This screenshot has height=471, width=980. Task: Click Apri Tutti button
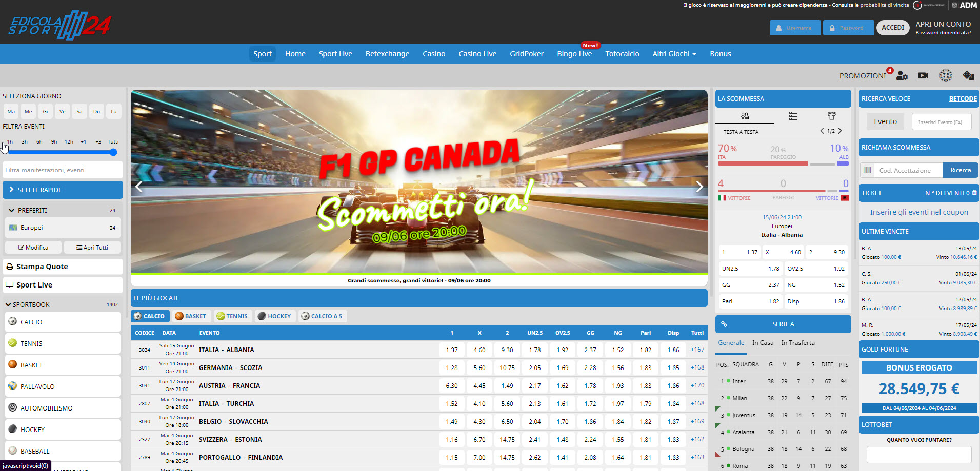click(x=92, y=248)
